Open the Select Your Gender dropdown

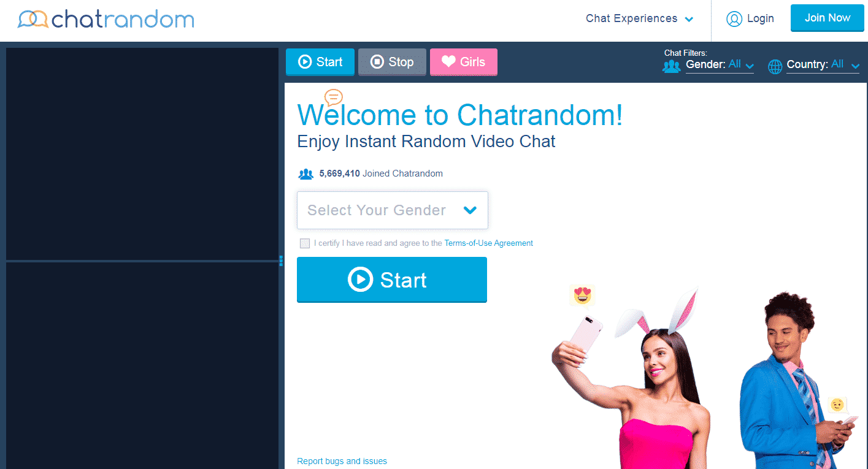pos(393,210)
